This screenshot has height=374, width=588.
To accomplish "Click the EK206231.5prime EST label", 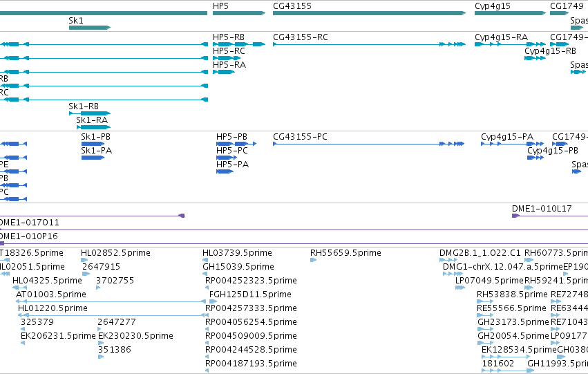I will click(x=58, y=336).
